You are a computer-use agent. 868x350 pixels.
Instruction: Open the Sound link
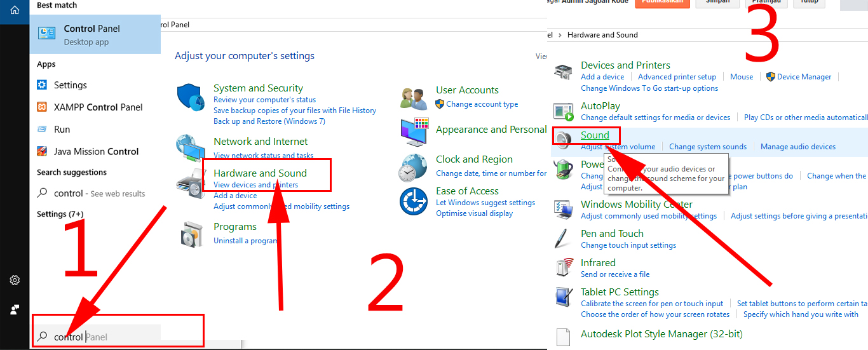pos(595,135)
